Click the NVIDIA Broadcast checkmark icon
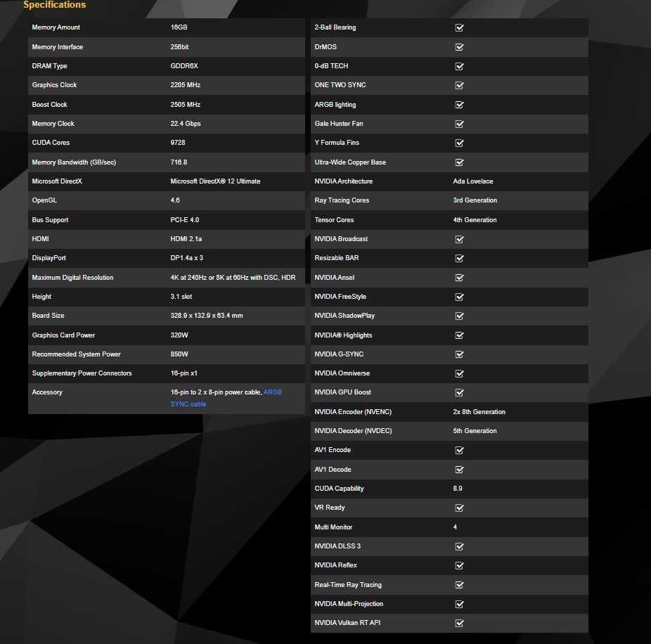Viewport: 651px width, 644px height. pos(459,240)
